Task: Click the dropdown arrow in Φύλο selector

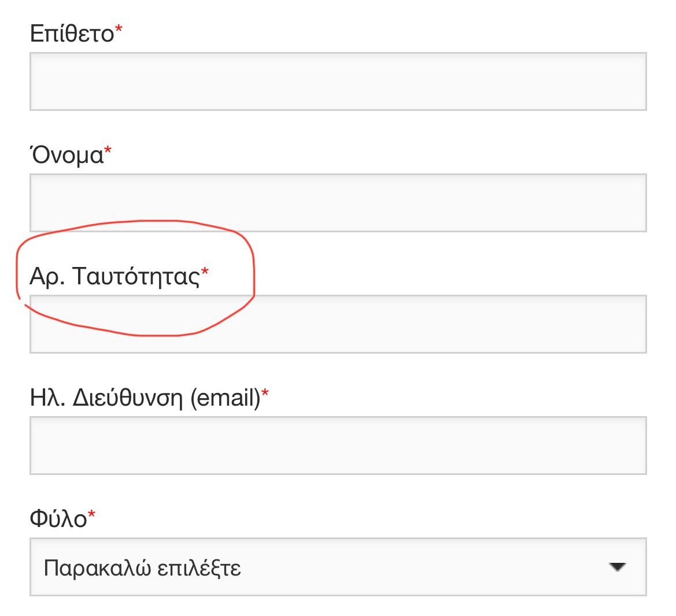Action: click(618, 567)
